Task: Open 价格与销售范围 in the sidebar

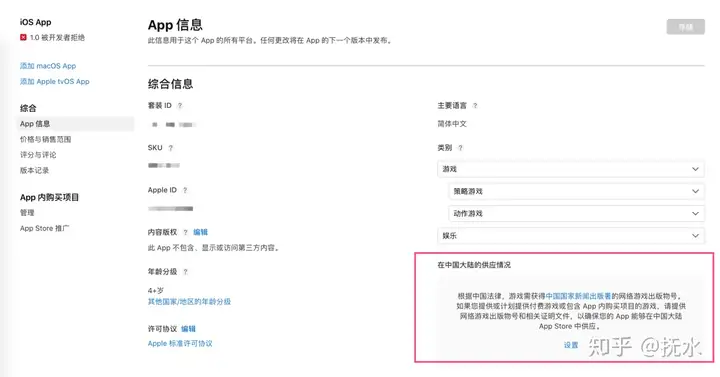Action: click(45, 139)
